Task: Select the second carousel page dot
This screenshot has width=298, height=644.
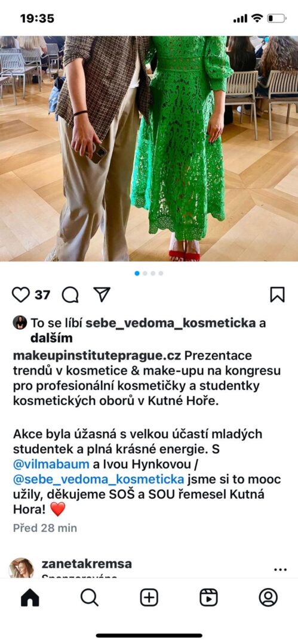Action: [x=145, y=273]
